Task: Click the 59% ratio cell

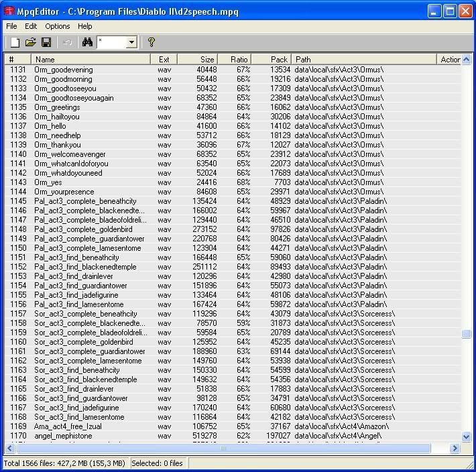Action: [243, 323]
